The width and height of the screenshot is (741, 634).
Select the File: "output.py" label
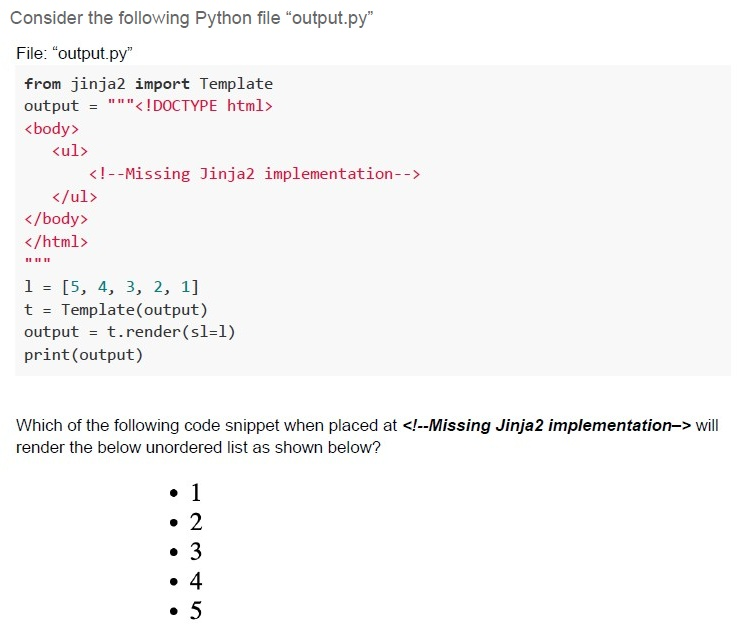[x=74, y=53]
